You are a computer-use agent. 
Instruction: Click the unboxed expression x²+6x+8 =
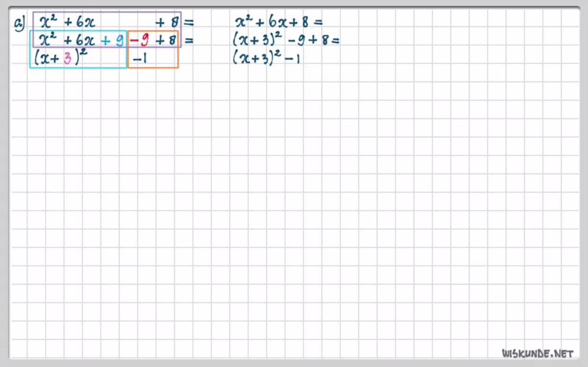point(279,22)
